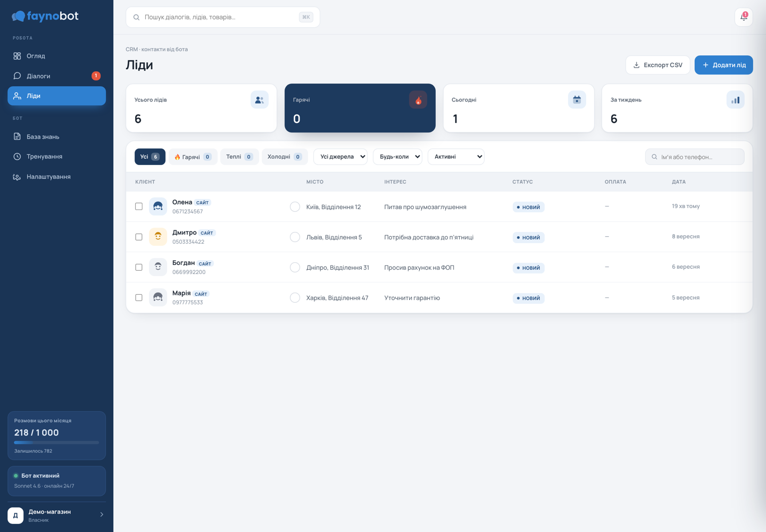Click the unread badge on Діалоги

click(96, 76)
